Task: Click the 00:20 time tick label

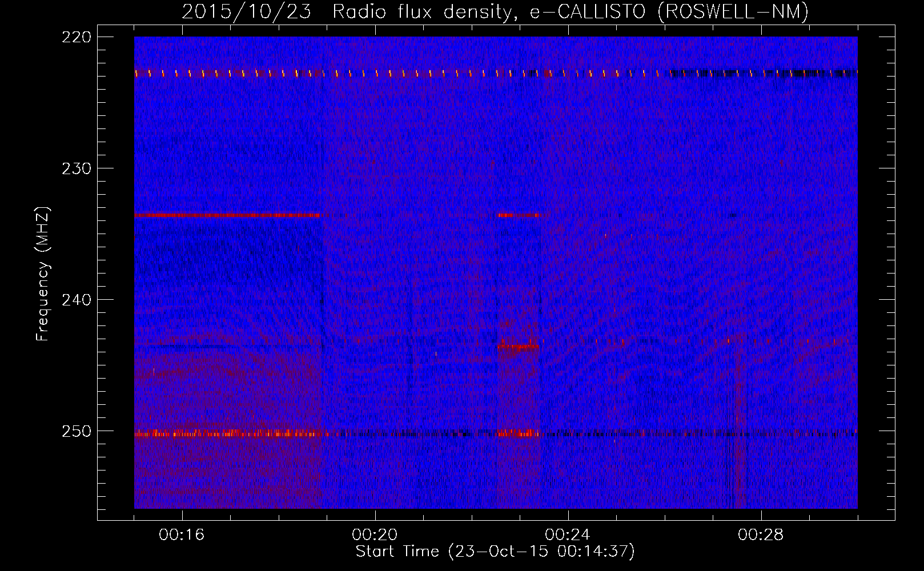Action: pyautogui.click(x=375, y=534)
